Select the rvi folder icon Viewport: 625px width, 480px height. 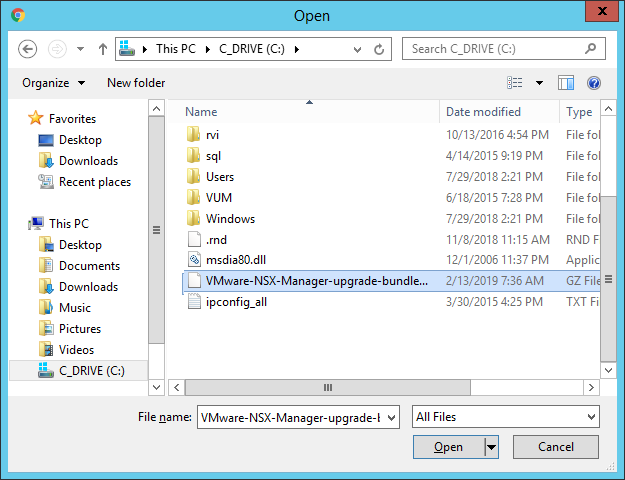[193, 134]
